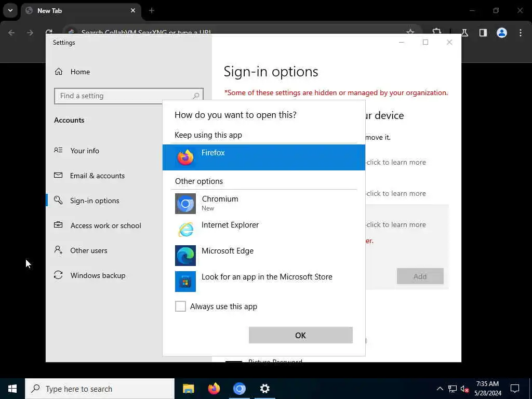The height and width of the screenshot is (399, 532).
Task: Click the Sign-in options key icon
Action: pos(58,200)
